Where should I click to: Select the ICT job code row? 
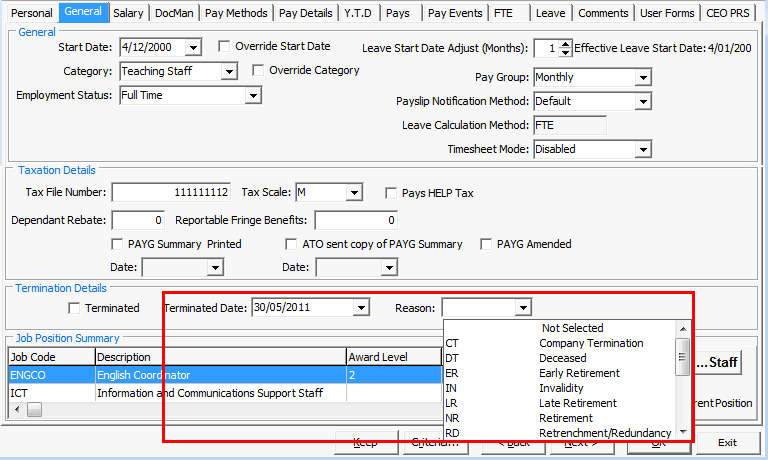click(x=225, y=393)
